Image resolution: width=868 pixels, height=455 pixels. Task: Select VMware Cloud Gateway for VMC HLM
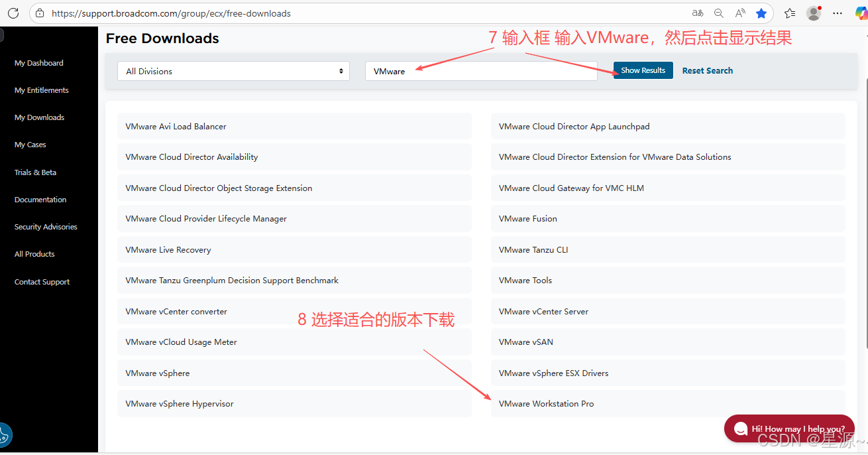(668, 188)
